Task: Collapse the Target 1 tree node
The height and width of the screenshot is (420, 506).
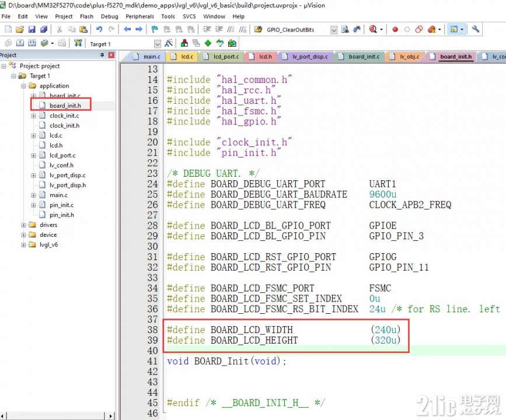Action: 13,76
